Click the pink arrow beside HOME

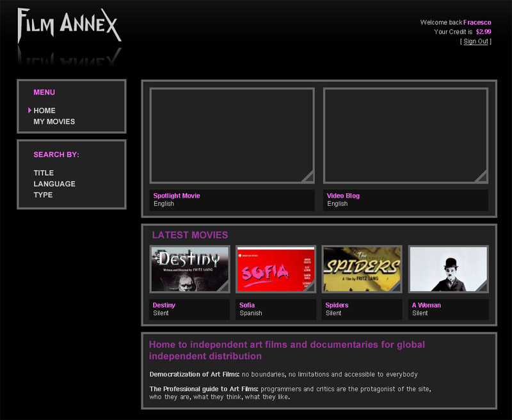29,111
